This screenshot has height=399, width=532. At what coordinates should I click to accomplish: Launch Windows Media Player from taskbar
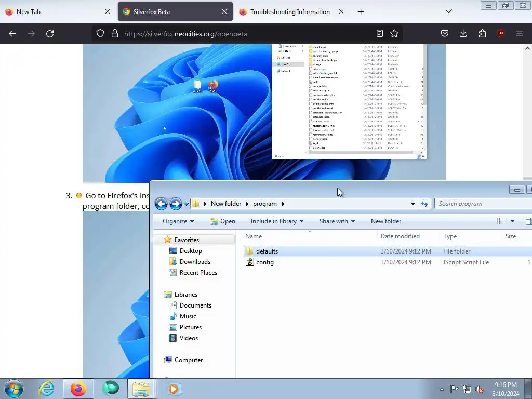[x=175, y=389]
